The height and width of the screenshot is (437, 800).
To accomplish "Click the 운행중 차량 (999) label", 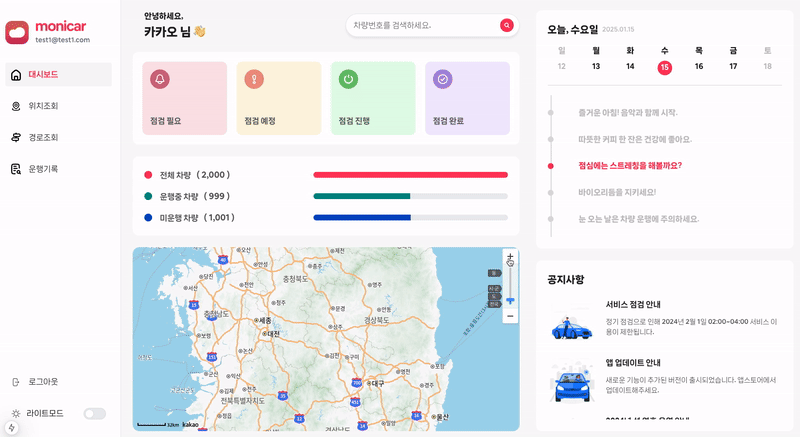I will pyautogui.click(x=195, y=196).
